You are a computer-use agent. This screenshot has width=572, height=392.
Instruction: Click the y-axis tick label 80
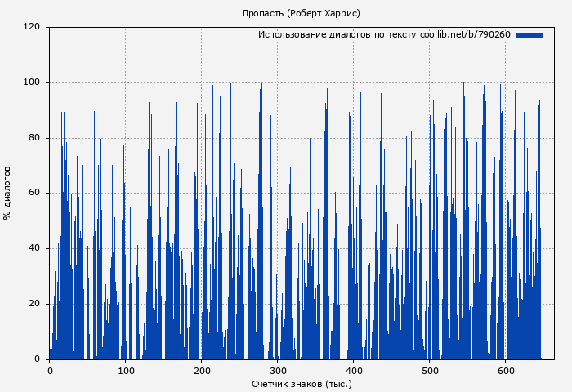(34, 138)
